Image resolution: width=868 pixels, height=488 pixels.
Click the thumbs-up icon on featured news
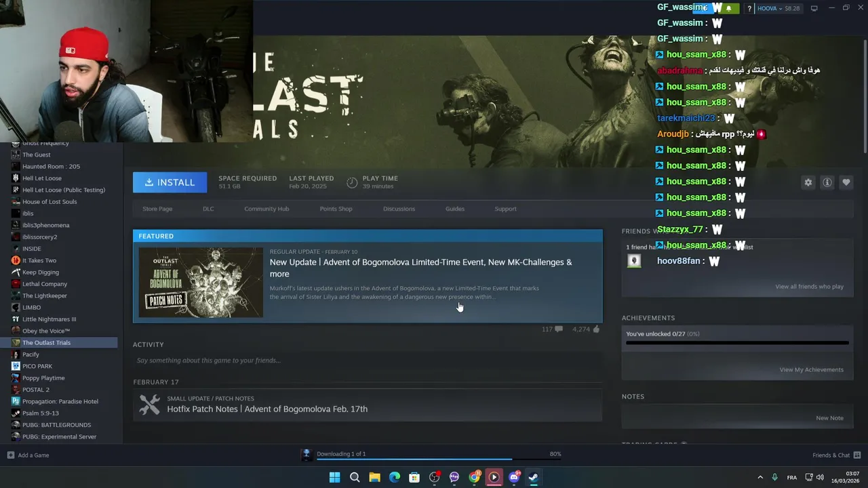[596, 329]
